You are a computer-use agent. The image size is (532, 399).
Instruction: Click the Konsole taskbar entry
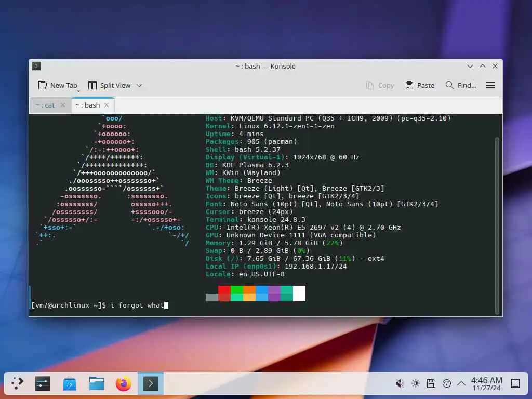151,383
